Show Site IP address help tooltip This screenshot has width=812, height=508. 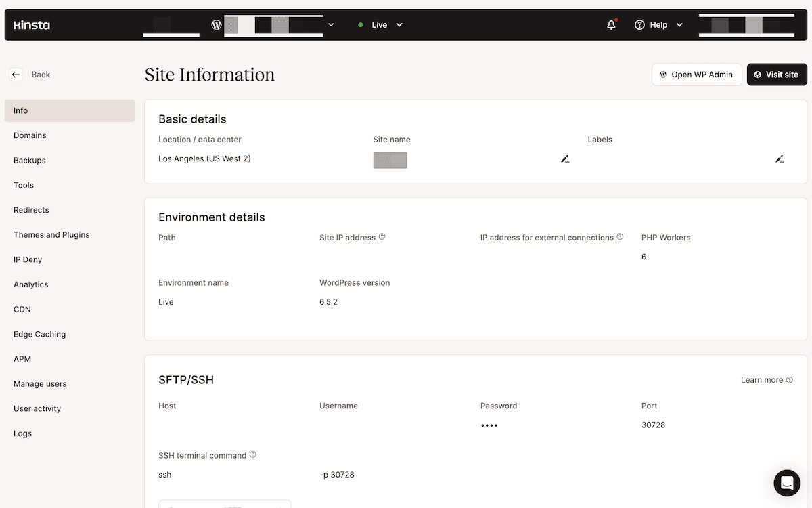(382, 237)
